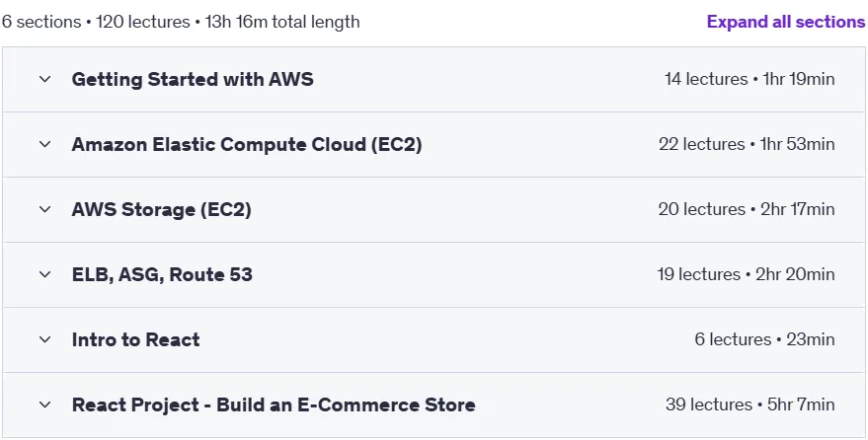This screenshot has height=440, width=868.
Task: Expand the Intro to React chevron
Action: [x=44, y=340]
